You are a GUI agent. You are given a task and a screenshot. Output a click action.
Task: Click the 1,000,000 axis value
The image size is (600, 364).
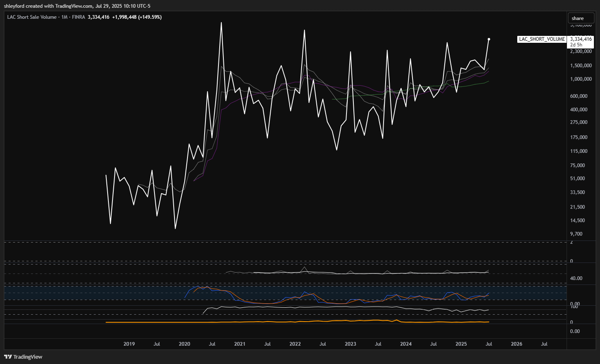pos(581,79)
